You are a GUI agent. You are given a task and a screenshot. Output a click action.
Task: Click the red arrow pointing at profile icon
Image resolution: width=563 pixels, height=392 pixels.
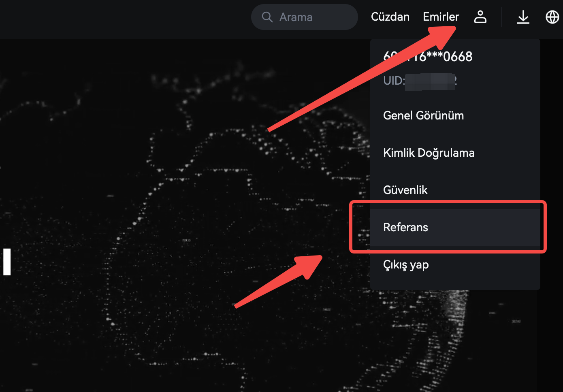365,77
